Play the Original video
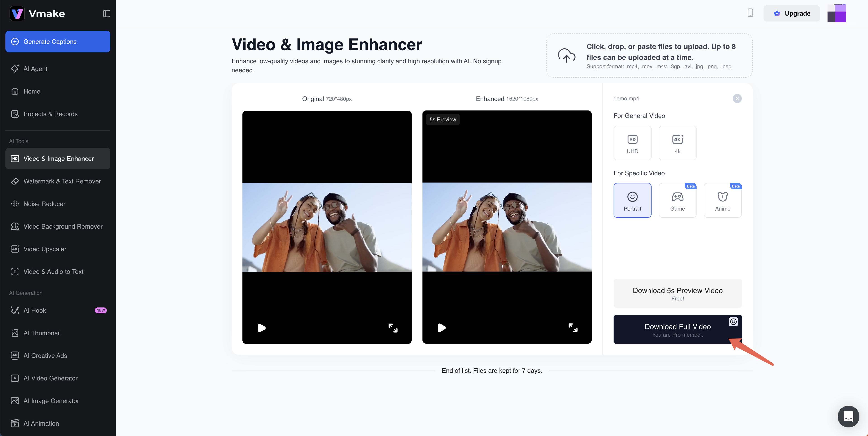The width and height of the screenshot is (868, 436). coord(261,328)
